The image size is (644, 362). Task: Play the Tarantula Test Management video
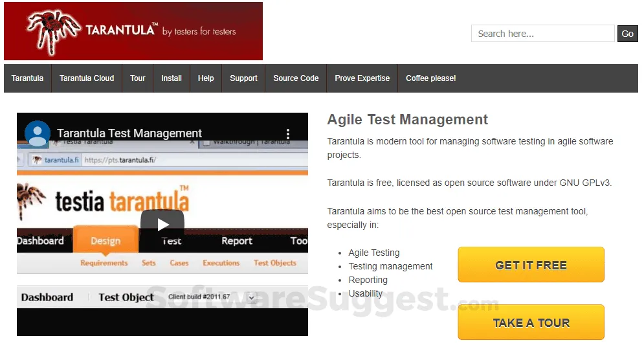tap(162, 224)
